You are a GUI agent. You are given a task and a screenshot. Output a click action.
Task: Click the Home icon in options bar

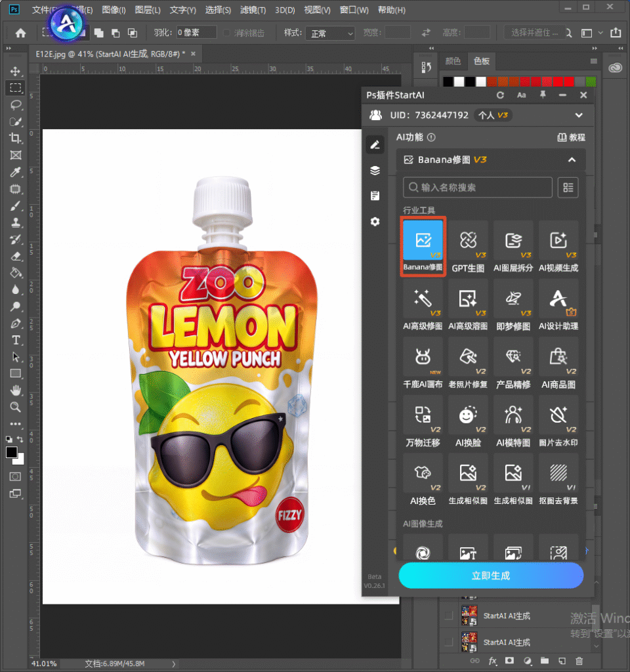(20, 33)
